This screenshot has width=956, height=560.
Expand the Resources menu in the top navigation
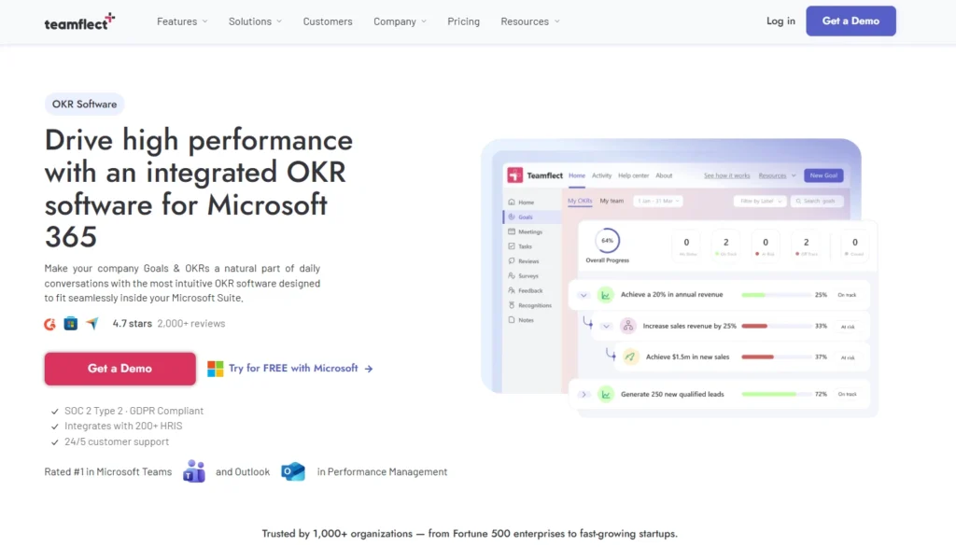(x=530, y=21)
